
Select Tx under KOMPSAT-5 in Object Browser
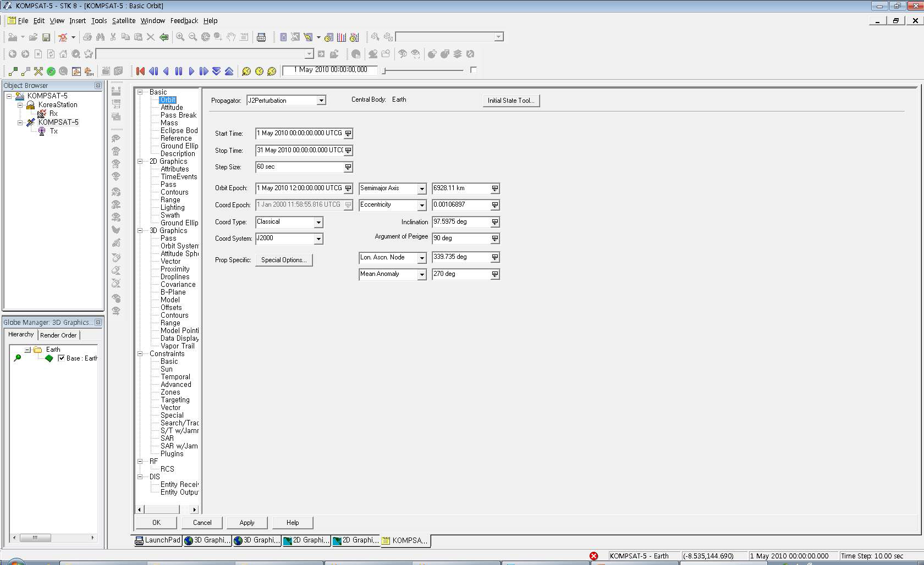tap(54, 131)
